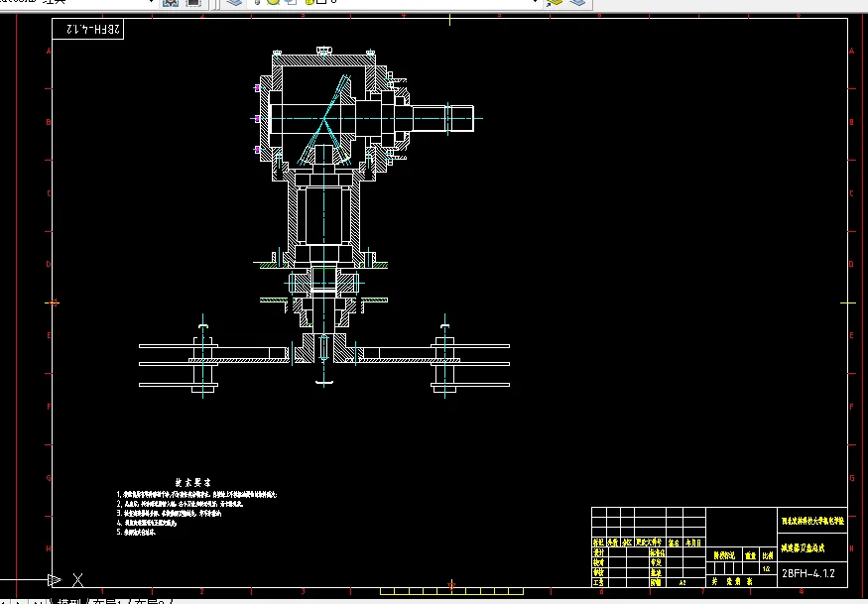This screenshot has height=604, width=868.
Task: Select the 更改文件号 column header
Action: coord(648,543)
